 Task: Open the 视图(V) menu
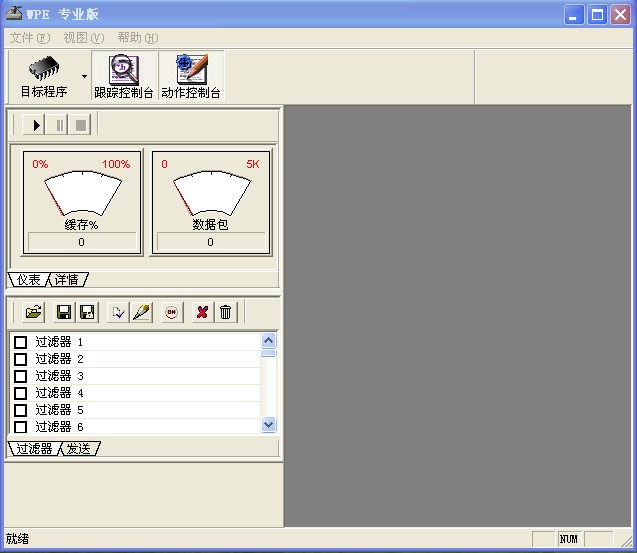click(84, 38)
